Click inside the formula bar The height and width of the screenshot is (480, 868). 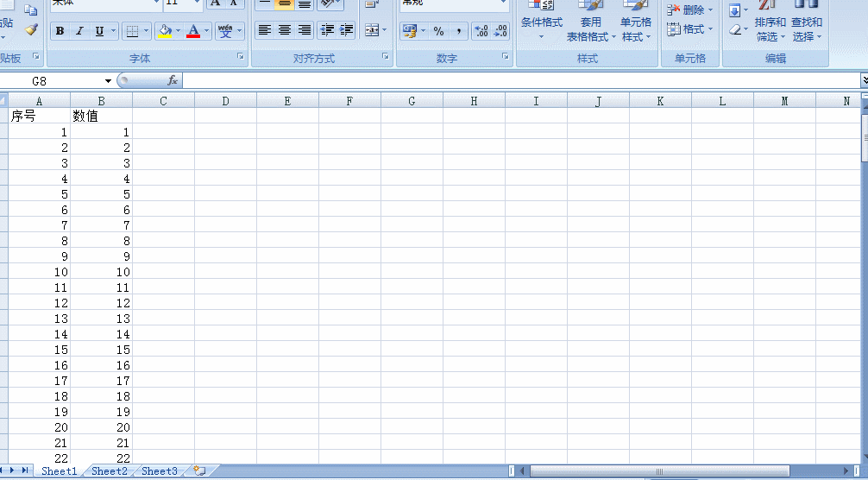coord(520,81)
